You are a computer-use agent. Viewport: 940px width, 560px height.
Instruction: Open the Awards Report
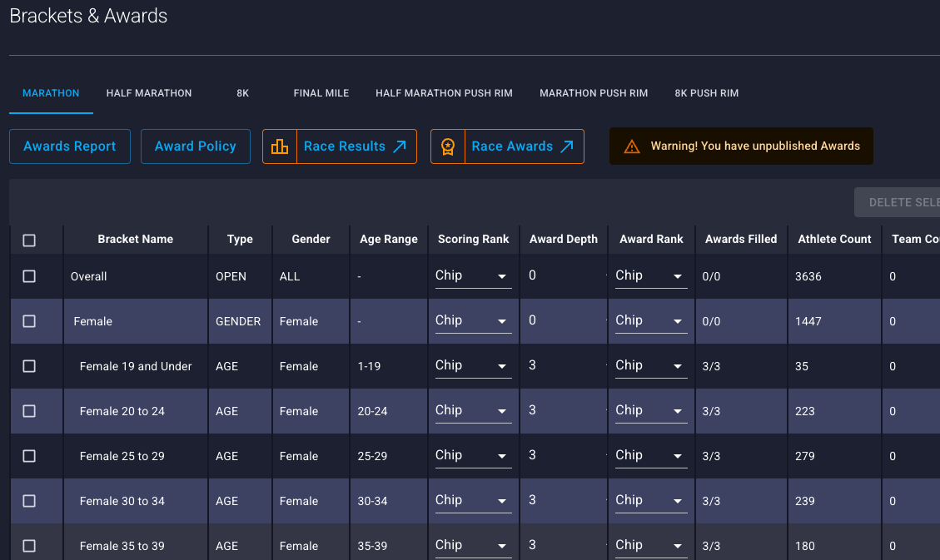(70, 146)
